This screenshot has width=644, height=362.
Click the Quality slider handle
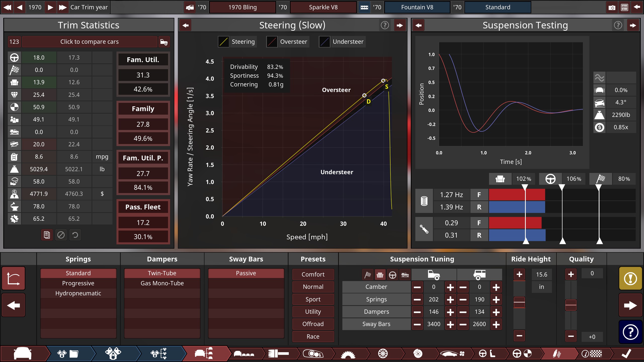coord(571,305)
